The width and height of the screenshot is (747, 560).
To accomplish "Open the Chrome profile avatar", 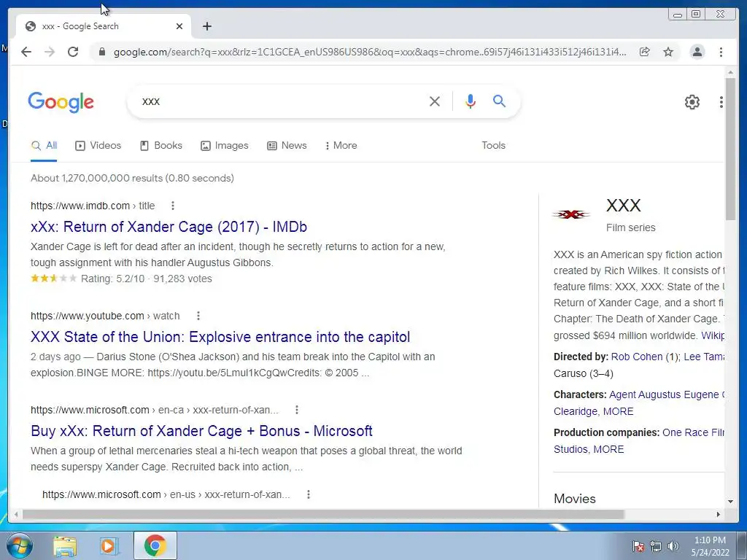I will click(x=697, y=52).
